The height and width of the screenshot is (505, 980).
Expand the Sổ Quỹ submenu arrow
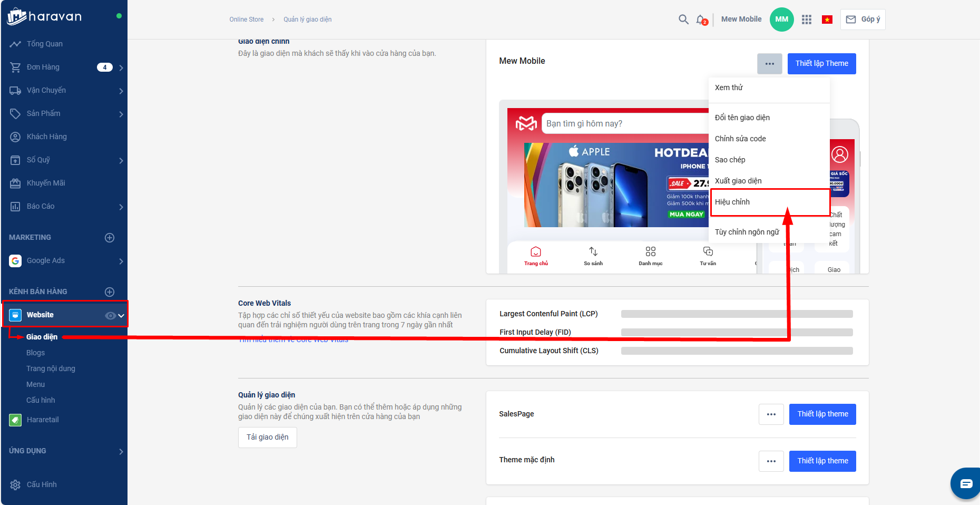121,160
